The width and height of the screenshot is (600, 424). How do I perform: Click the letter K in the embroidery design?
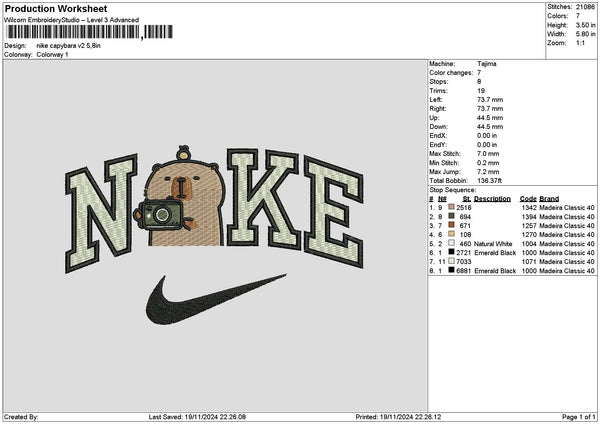click(263, 199)
